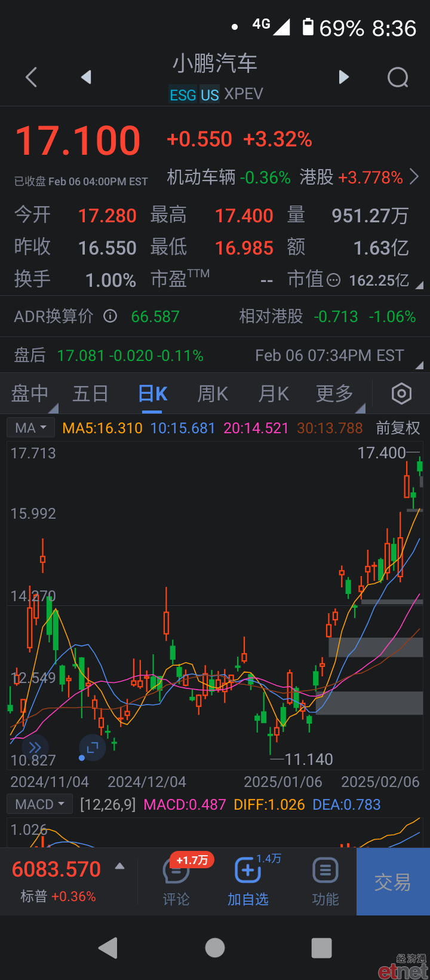Tap 市值 currency switch icon

click(x=334, y=280)
